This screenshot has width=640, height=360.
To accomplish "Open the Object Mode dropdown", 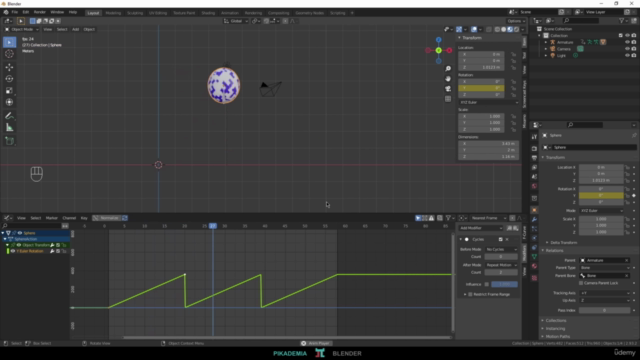I will 22,29.
